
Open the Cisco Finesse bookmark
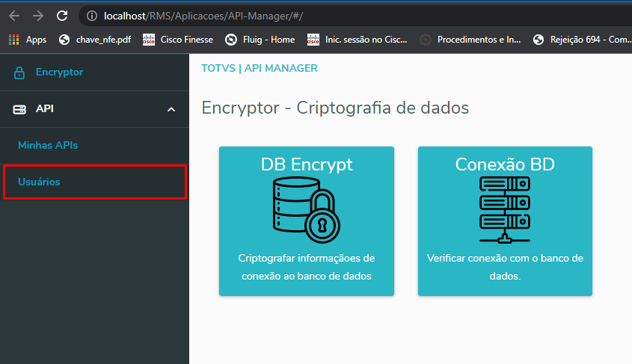point(178,40)
